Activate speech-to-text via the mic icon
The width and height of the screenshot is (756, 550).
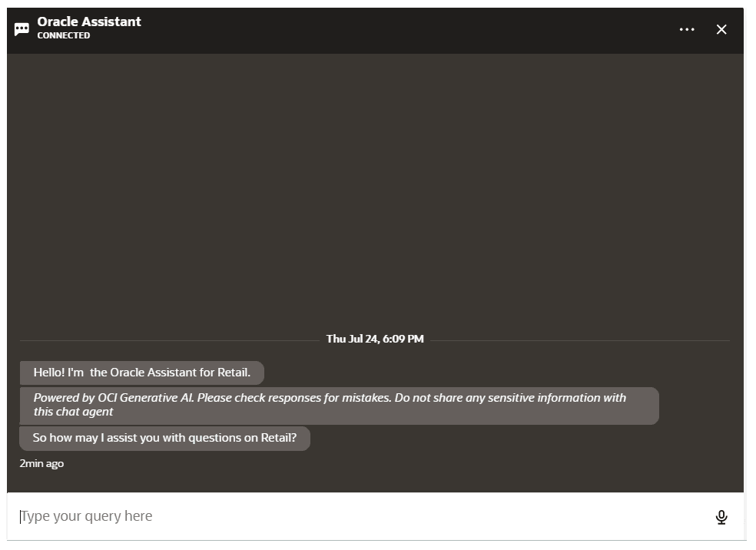tap(722, 516)
